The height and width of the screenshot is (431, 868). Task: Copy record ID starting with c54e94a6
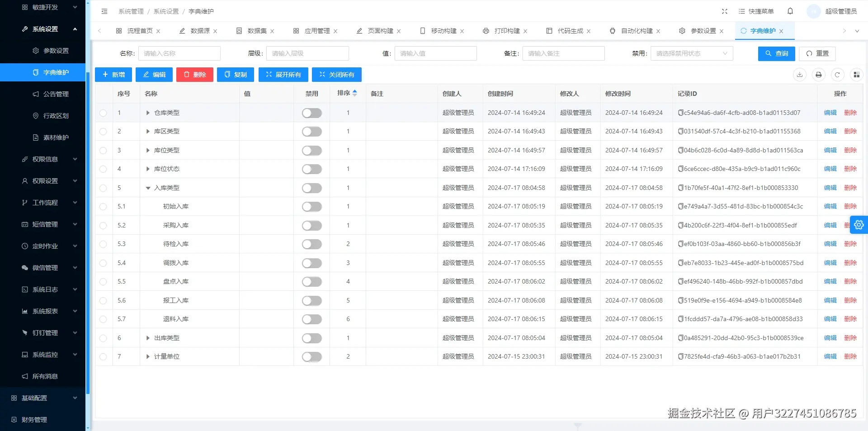click(680, 113)
